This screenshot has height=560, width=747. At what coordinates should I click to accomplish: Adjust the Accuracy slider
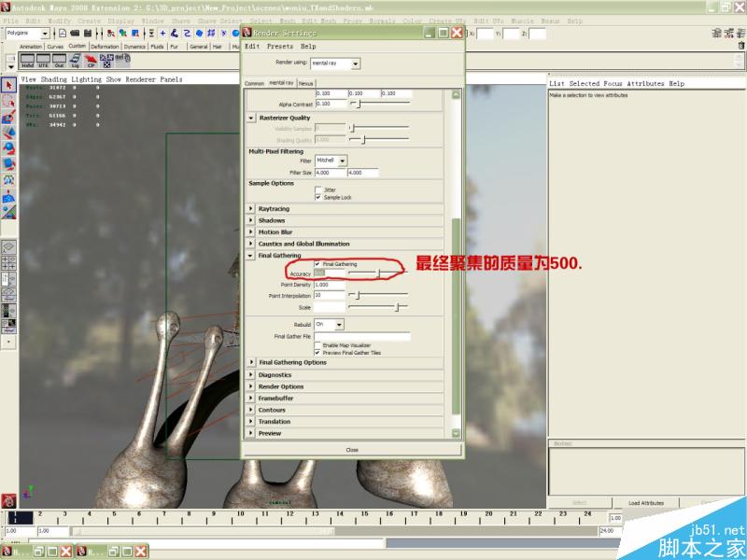pyautogui.click(x=379, y=273)
